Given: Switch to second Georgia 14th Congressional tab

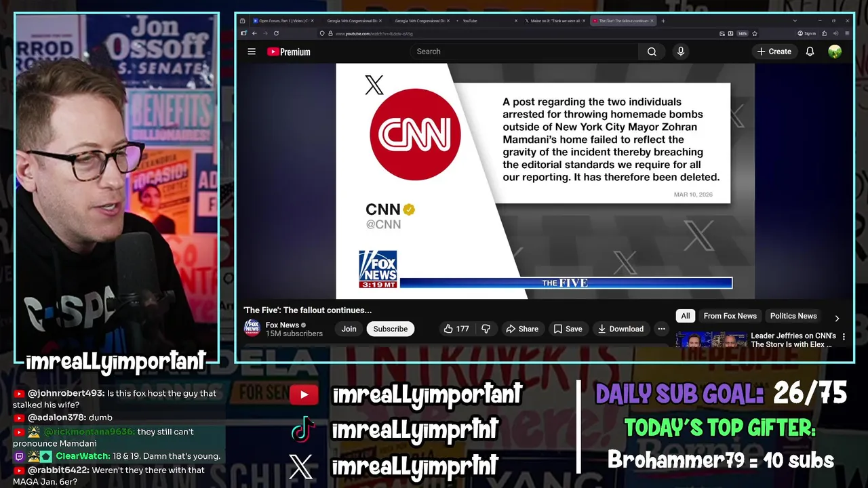Looking at the screenshot, I should (x=420, y=21).
